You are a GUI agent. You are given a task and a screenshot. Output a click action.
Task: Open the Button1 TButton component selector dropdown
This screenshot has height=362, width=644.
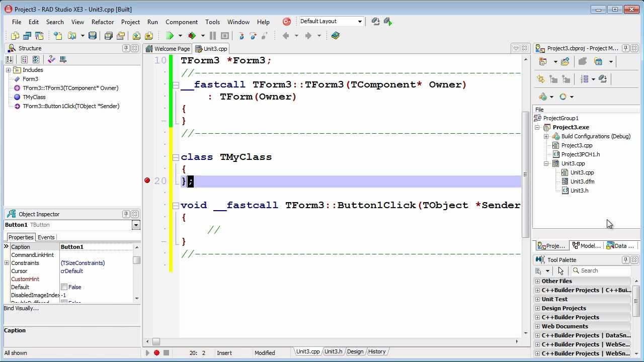(x=136, y=225)
